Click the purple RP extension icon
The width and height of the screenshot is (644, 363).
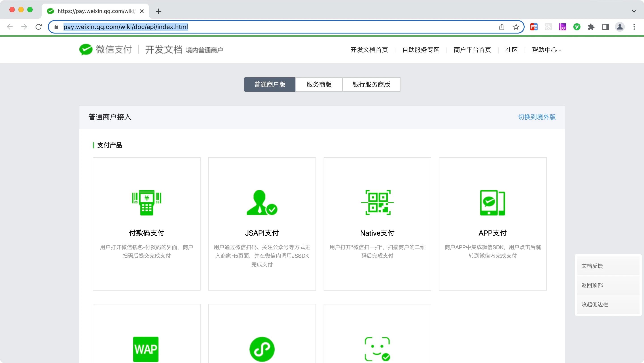point(563,27)
